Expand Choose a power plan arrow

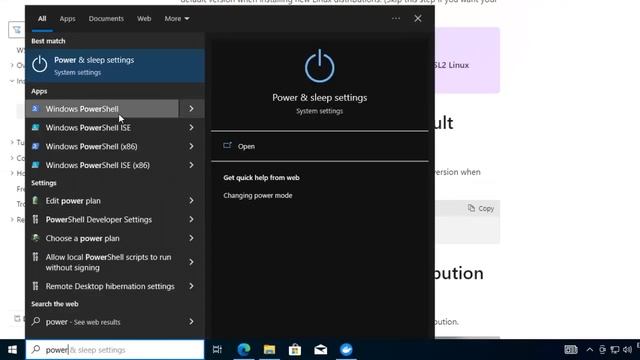point(191,238)
